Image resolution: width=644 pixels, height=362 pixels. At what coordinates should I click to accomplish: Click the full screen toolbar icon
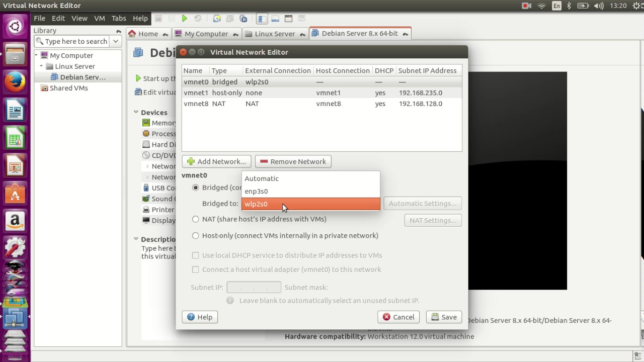[288, 19]
